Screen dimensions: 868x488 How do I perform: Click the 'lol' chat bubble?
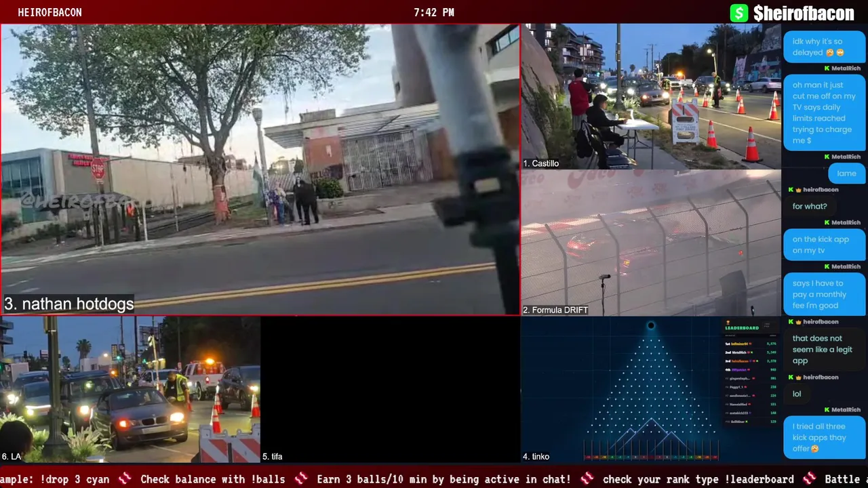point(797,394)
